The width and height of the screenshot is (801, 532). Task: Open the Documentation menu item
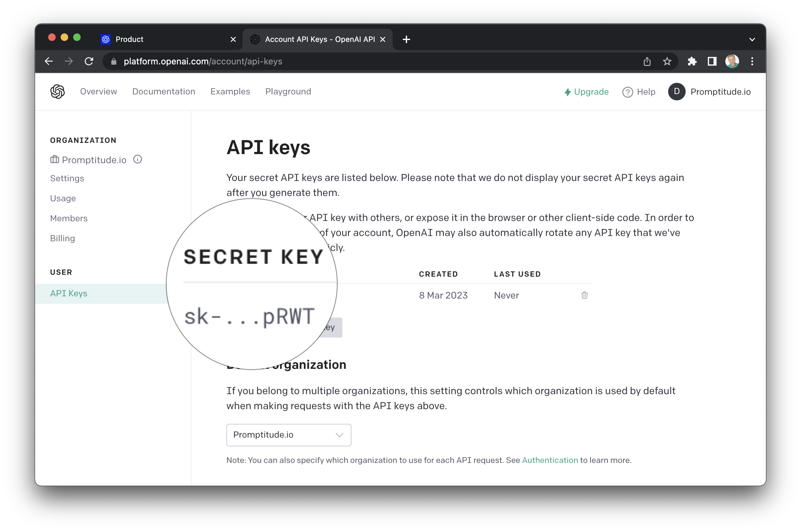[x=164, y=92]
